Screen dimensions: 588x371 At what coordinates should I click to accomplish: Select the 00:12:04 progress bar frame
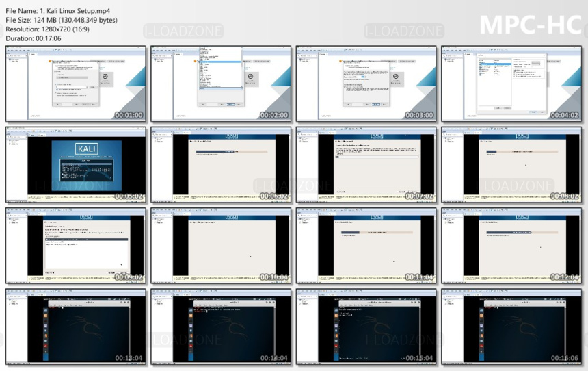[x=511, y=246]
